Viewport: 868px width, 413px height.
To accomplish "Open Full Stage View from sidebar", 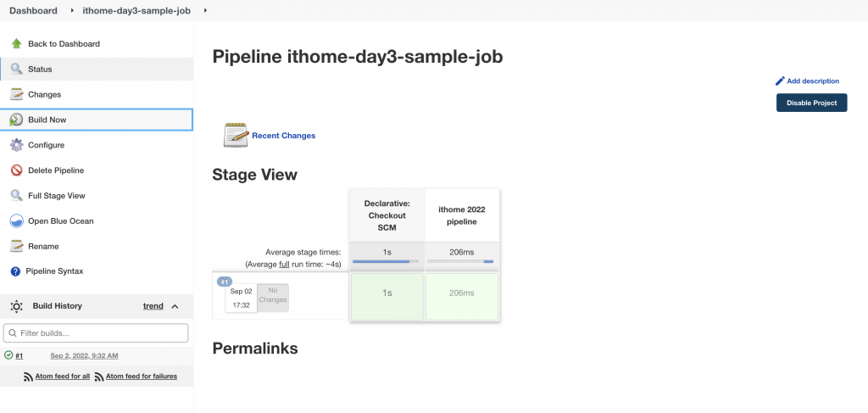I will pyautogui.click(x=56, y=196).
